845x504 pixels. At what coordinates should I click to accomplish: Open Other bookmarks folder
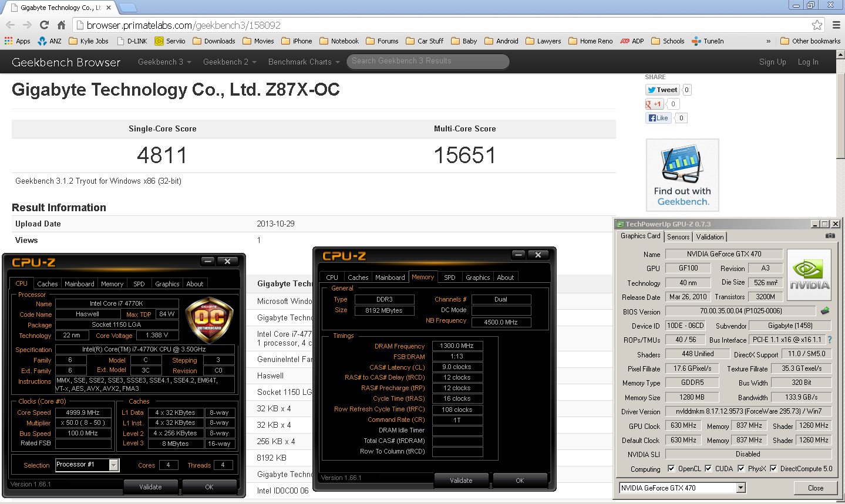(810, 41)
